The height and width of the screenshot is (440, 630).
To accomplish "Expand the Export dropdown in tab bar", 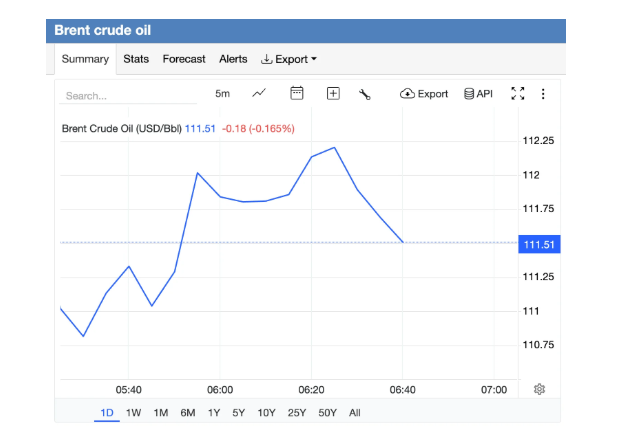I will coord(288,59).
